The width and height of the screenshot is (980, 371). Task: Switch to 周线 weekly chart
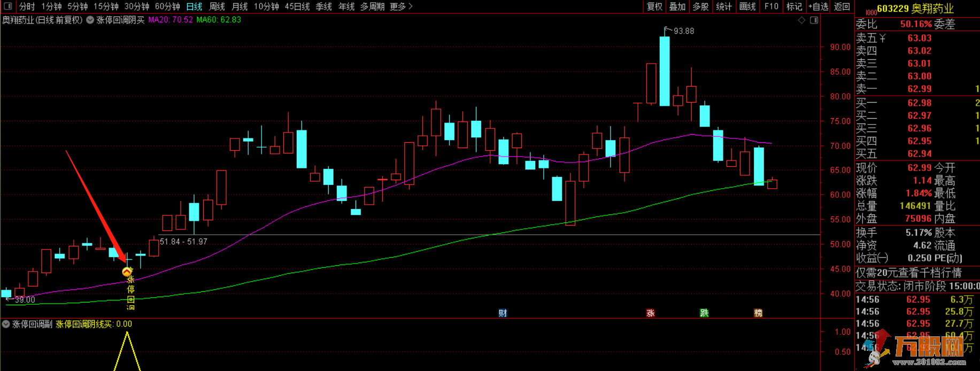[217, 6]
